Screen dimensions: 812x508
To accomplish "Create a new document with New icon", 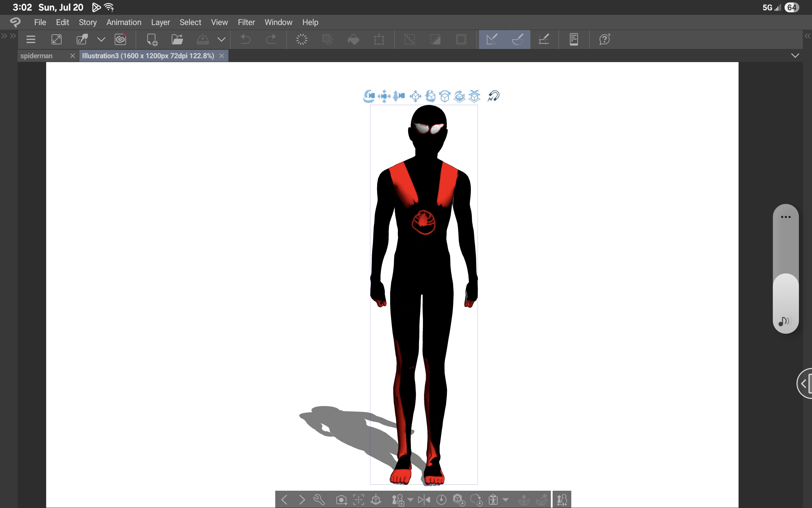I will [152, 40].
